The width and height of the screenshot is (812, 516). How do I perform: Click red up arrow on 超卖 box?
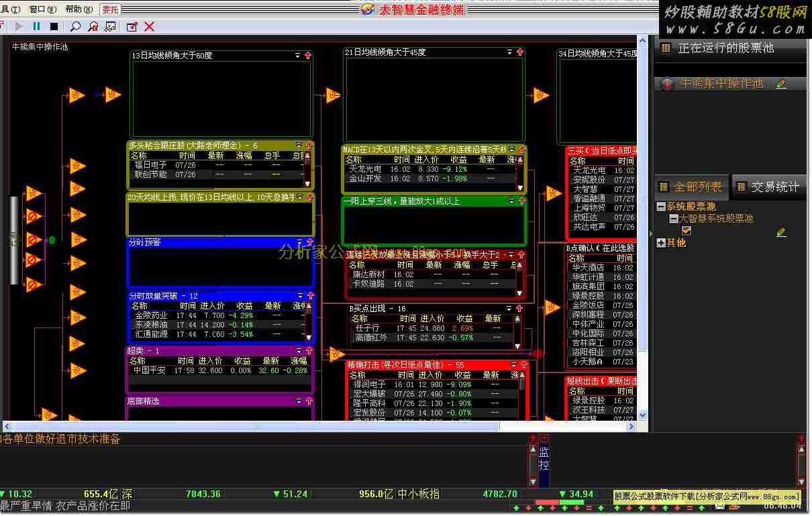tap(309, 351)
